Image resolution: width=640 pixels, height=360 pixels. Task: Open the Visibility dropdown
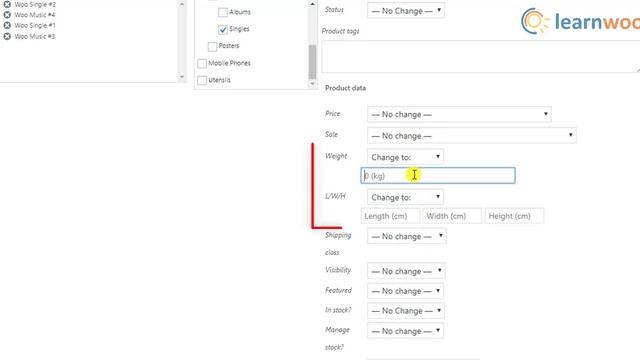(x=406, y=271)
